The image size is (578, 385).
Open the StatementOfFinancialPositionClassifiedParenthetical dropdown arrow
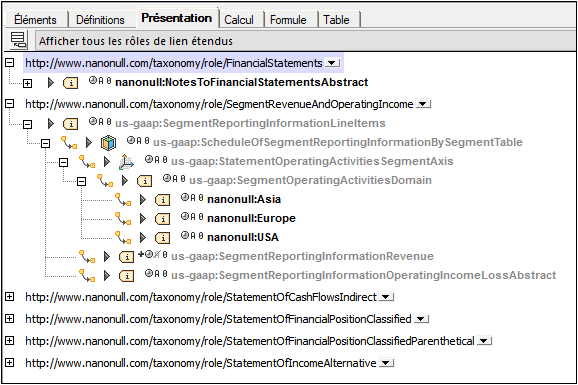point(484,341)
